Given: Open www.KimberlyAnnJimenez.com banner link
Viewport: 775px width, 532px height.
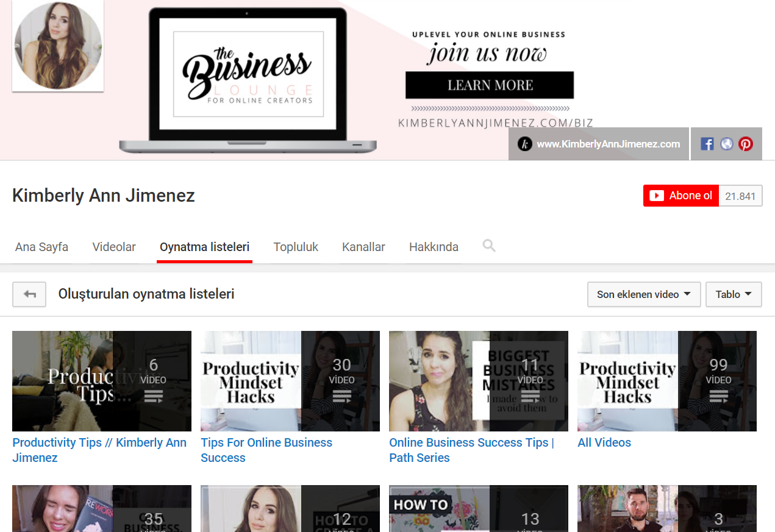Looking at the screenshot, I should (599, 144).
